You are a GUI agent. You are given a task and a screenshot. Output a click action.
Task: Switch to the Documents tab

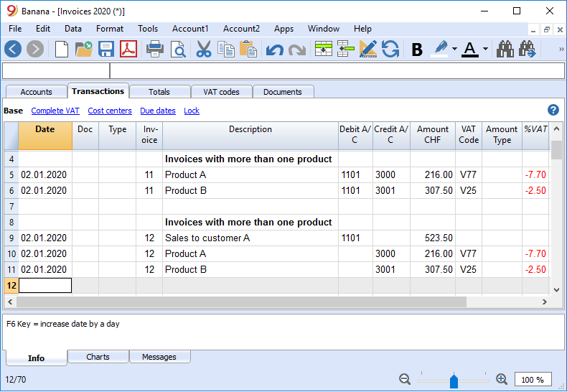pos(282,92)
